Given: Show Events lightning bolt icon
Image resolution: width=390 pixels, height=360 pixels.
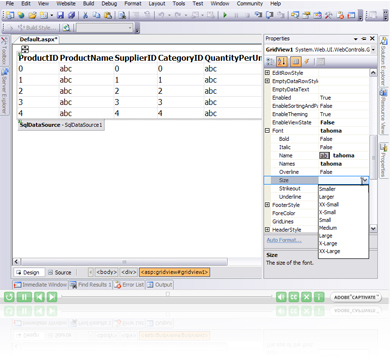Looking at the screenshot, I should [x=306, y=61].
